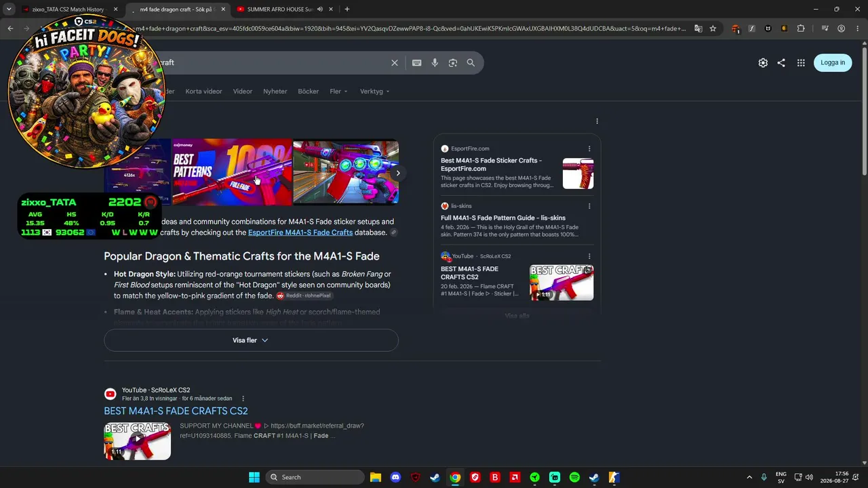The height and width of the screenshot is (488, 868).
Task: Switch the ENG SV keyboard language
Action: point(781,477)
